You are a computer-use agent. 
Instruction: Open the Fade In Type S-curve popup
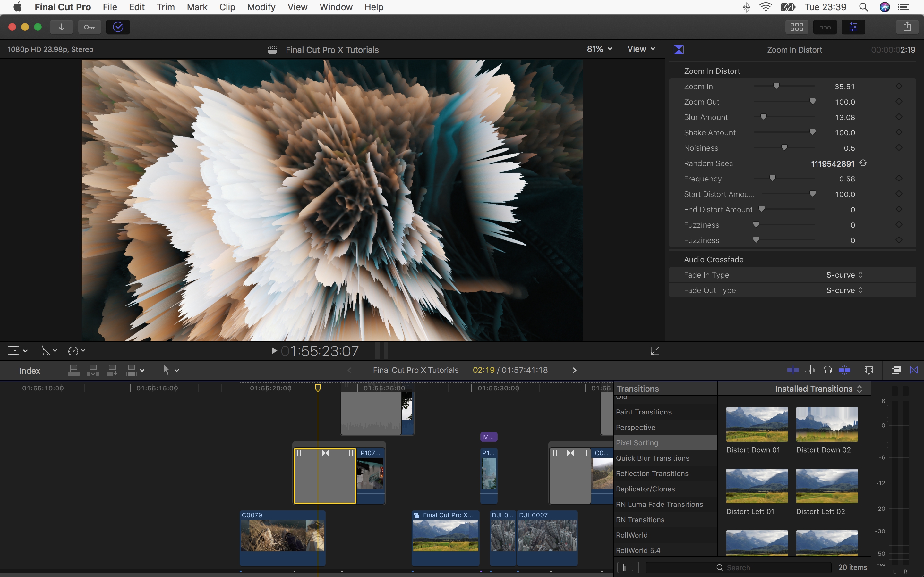click(844, 275)
